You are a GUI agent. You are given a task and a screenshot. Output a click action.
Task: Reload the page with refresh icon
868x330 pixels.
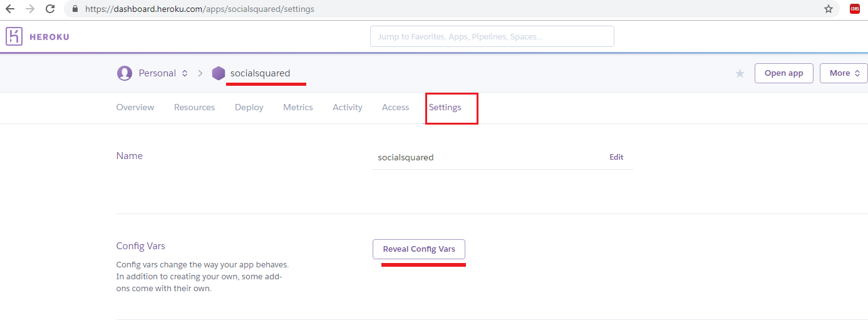click(x=51, y=9)
